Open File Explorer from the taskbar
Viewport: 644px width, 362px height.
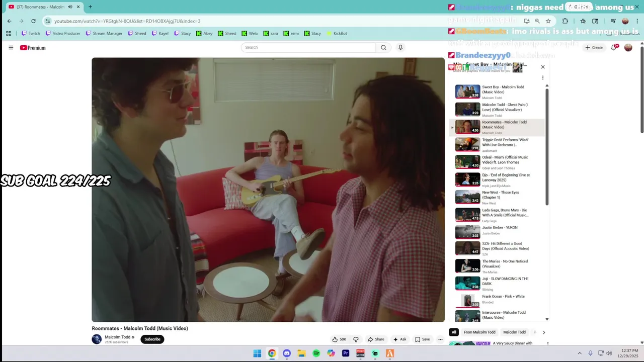301,353
